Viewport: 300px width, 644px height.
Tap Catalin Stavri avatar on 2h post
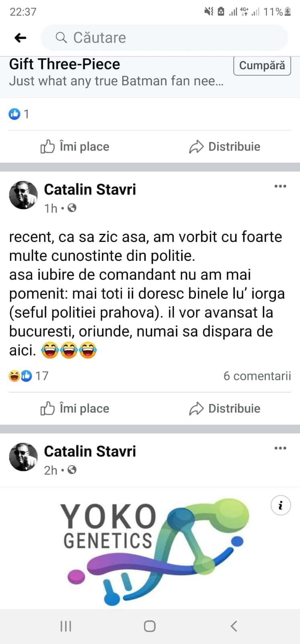[23, 457]
